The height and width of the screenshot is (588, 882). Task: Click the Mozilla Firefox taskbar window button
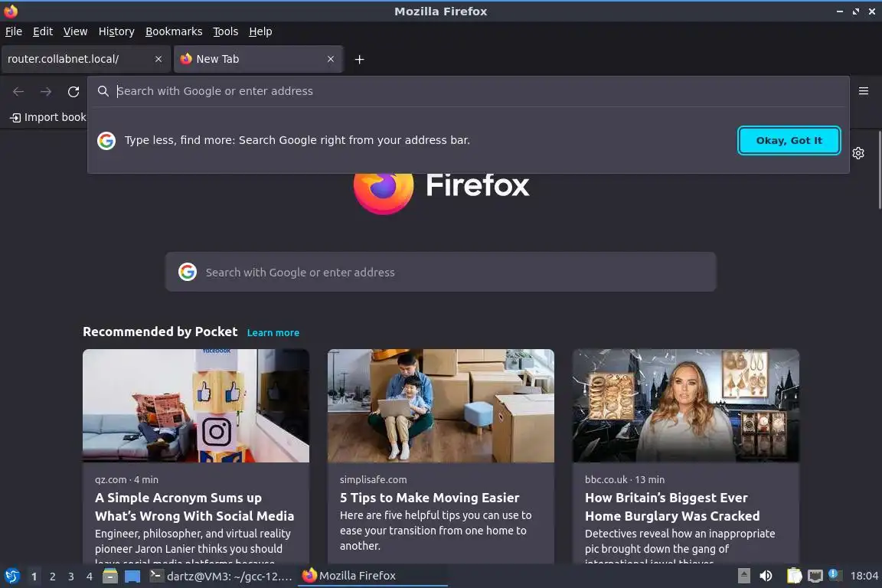click(x=372, y=577)
